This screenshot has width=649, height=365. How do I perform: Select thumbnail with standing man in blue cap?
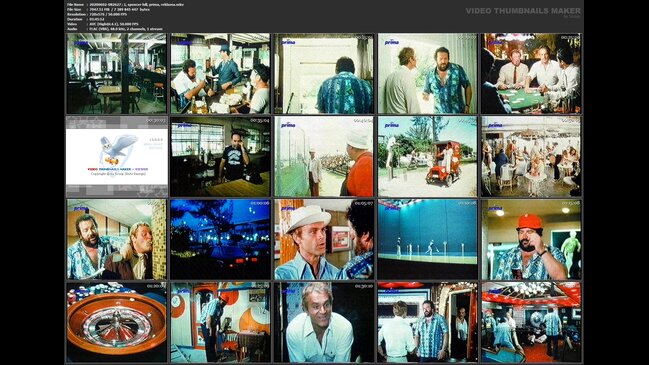point(220,74)
